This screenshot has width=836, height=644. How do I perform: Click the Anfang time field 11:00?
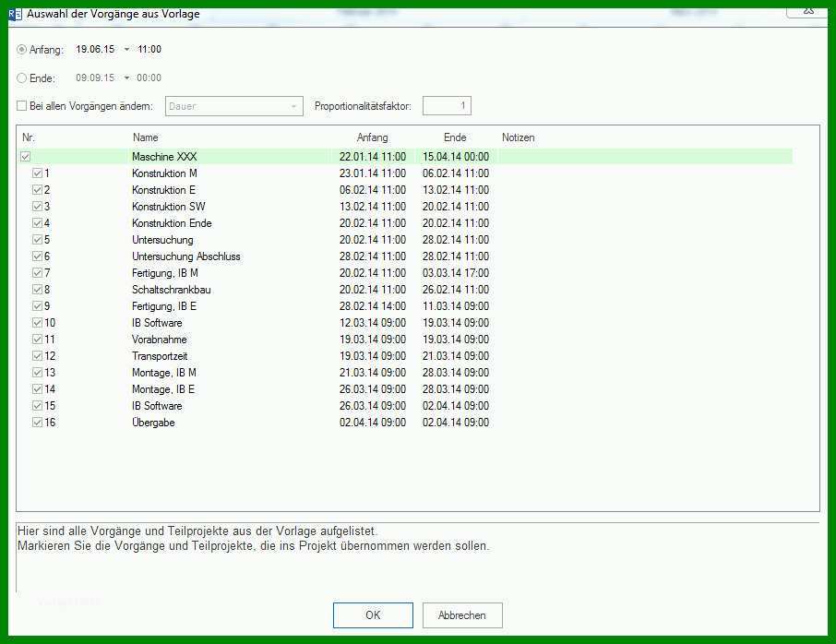(149, 50)
